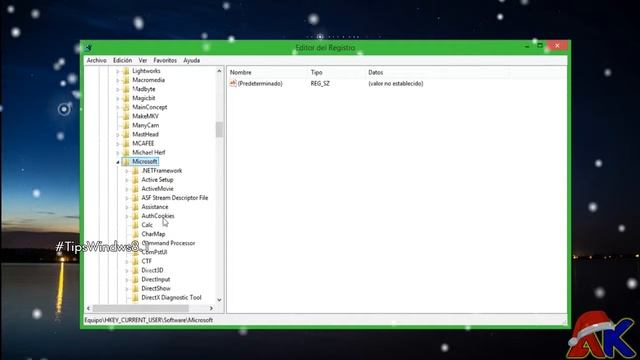Select the (Predeterminado) value name
This screenshot has width=640, height=360.
coord(260,83)
